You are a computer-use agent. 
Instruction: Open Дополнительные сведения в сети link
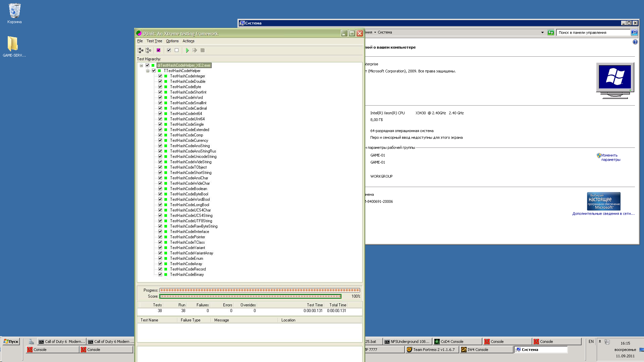coord(603,214)
